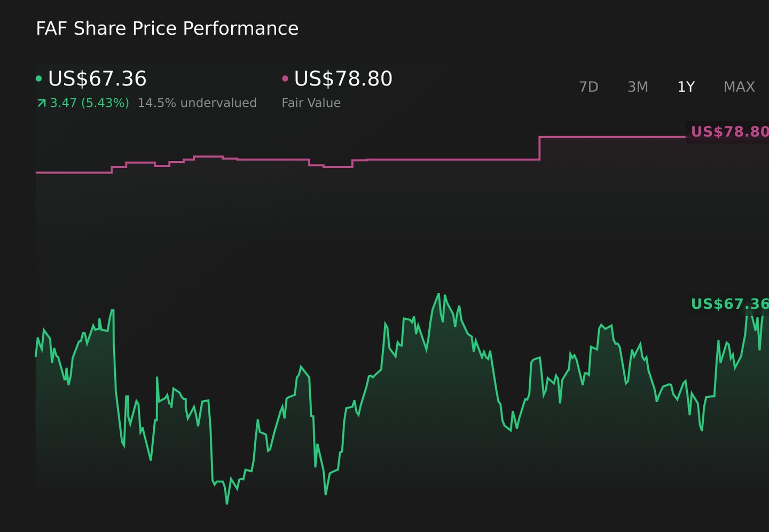Switch to the 3M time range

[638, 87]
